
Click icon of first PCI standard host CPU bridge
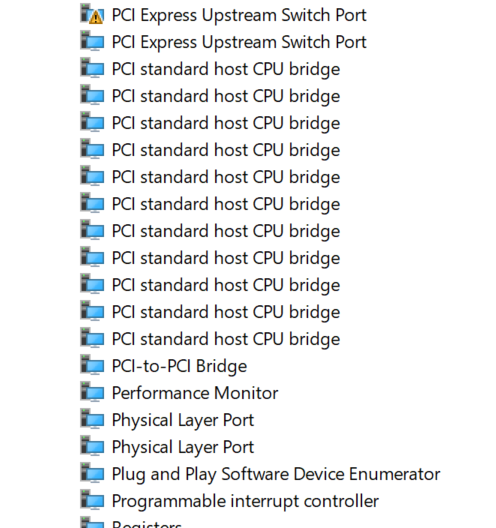[x=92, y=68]
